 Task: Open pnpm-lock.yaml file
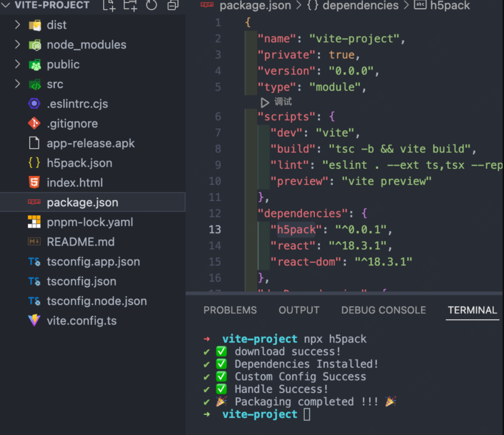click(x=90, y=222)
